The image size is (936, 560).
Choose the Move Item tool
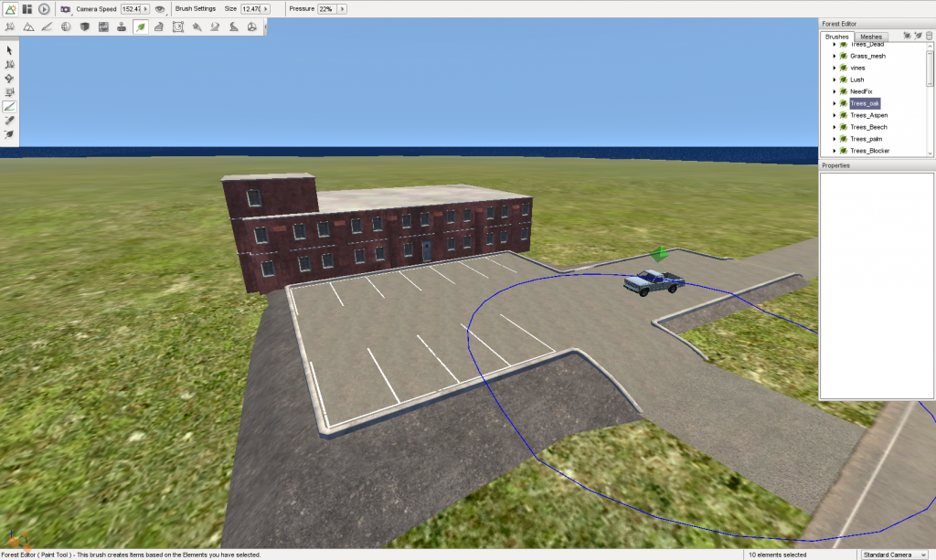coord(9,65)
